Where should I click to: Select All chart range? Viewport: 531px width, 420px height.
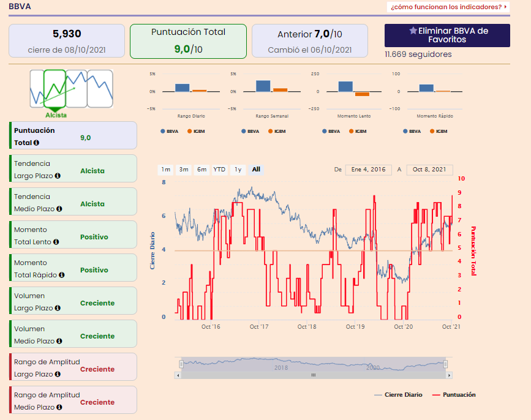pos(256,170)
